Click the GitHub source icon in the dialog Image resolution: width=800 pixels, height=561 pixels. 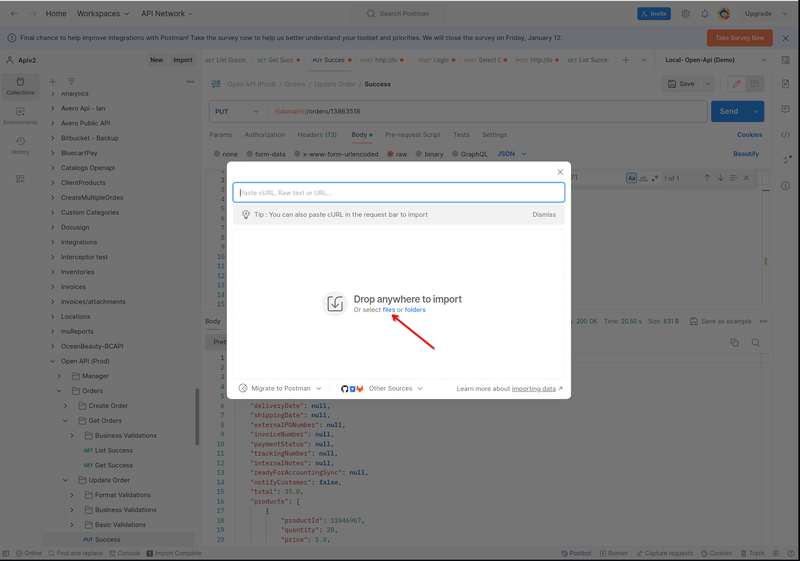(x=344, y=389)
